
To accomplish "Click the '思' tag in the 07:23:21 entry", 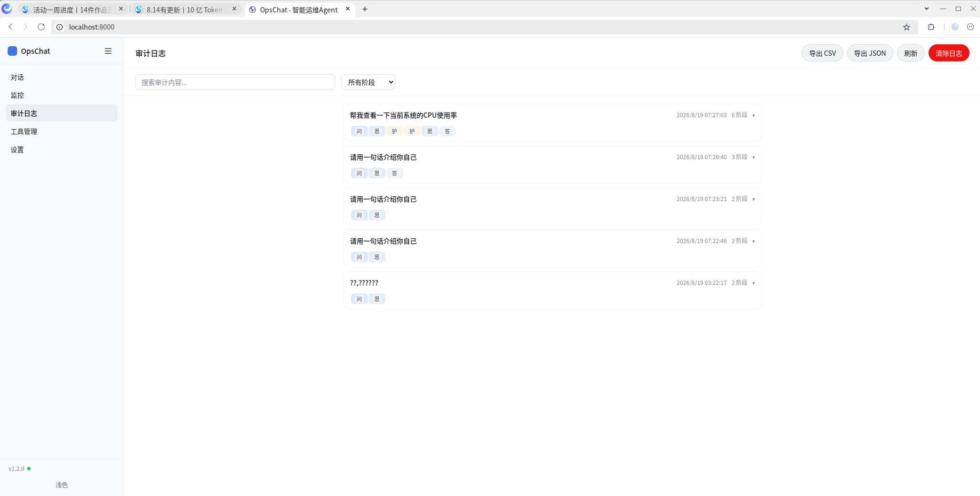I will pyautogui.click(x=377, y=215).
